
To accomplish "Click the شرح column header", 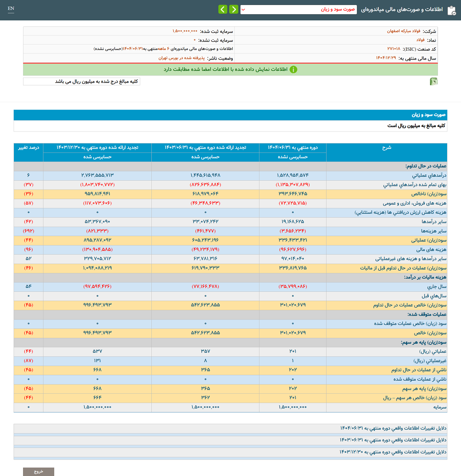I will click(386, 148).
